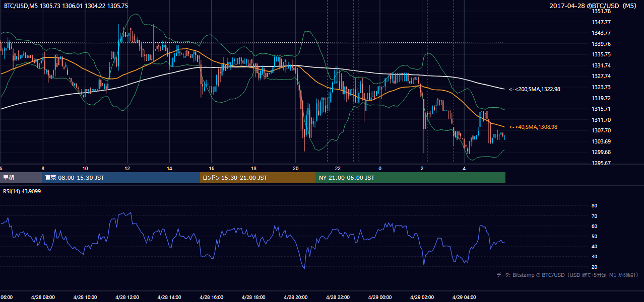Click hour label 16 on price chart axis
This screenshot has height=302, width=644.
pos(212,169)
